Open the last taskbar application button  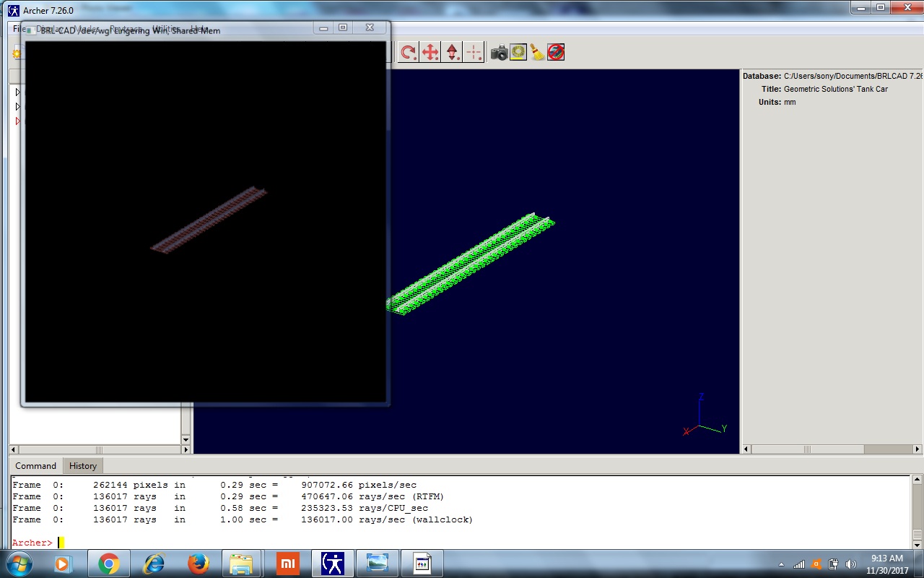click(x=422, y=564)
